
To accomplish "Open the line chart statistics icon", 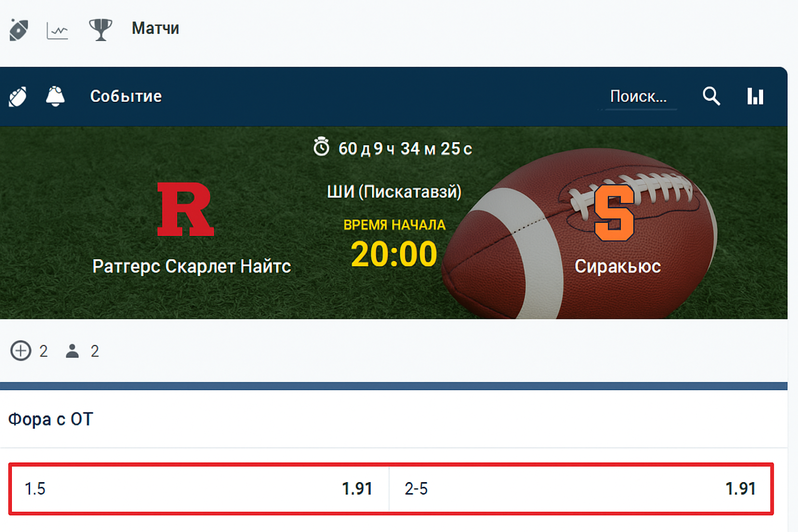I will [57, 31].
